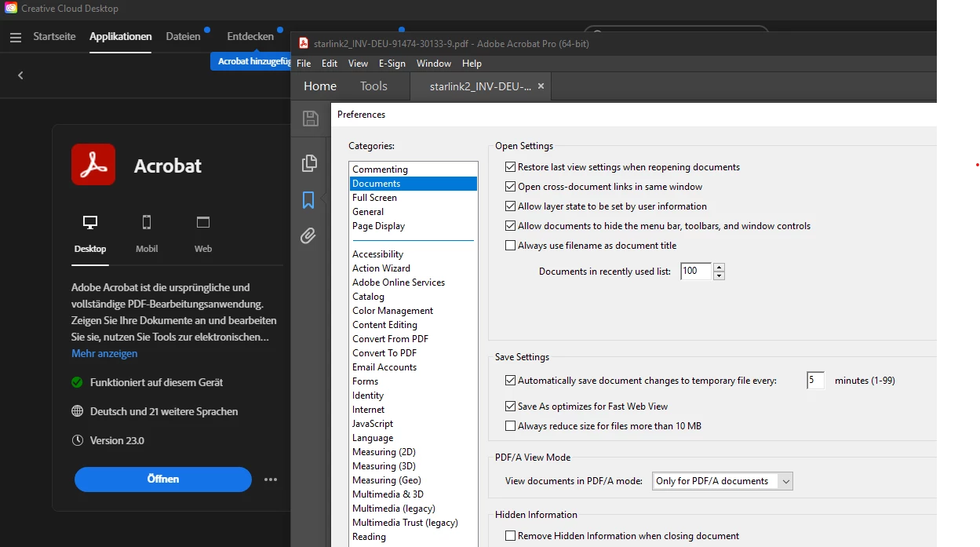
Task: Select Commenting category
Action: (413, 170)
